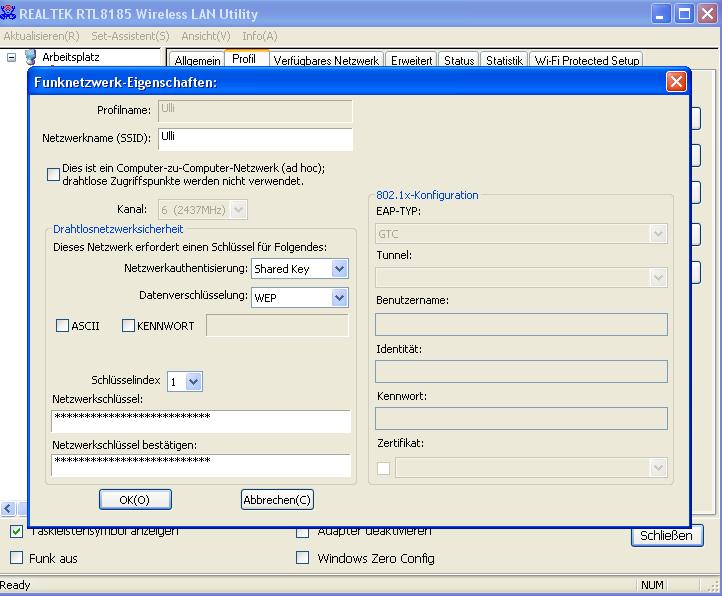Open the Info(A) menu

click(259, 36)
